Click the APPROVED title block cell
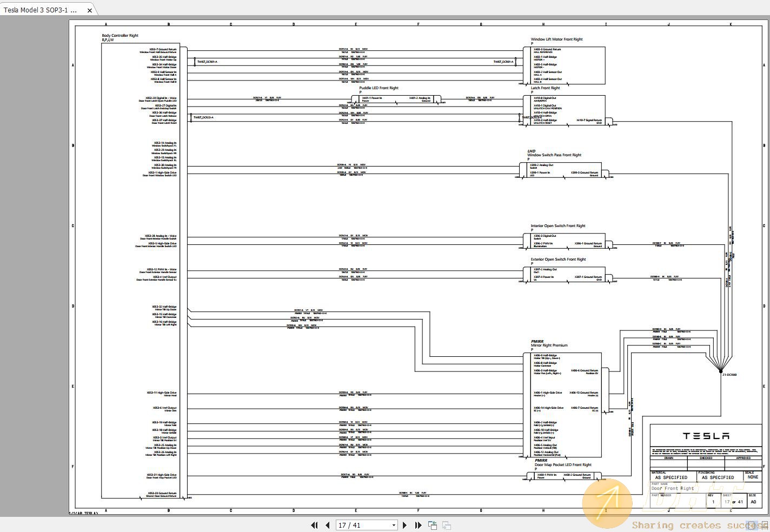 (744, 458)
